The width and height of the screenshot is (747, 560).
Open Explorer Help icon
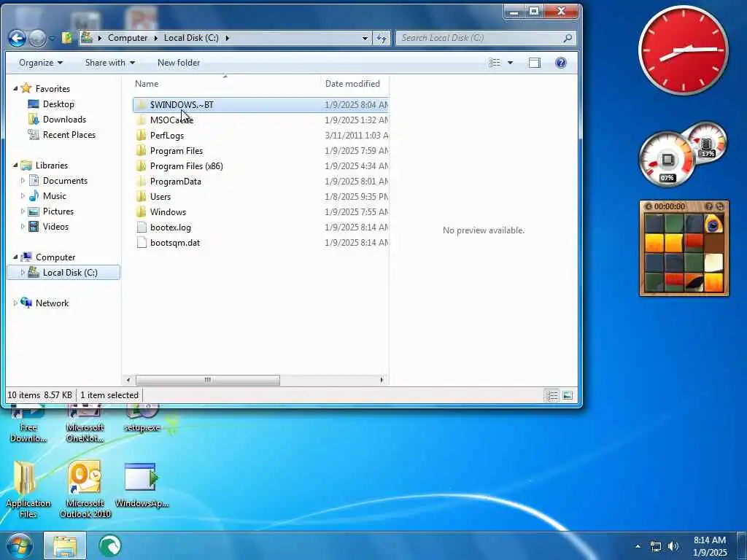(x=561, y=63)
